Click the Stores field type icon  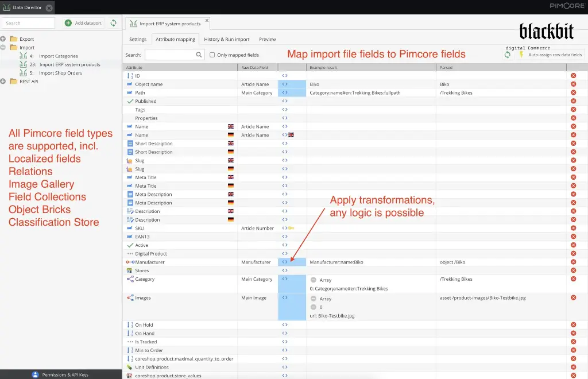(130, 270)
